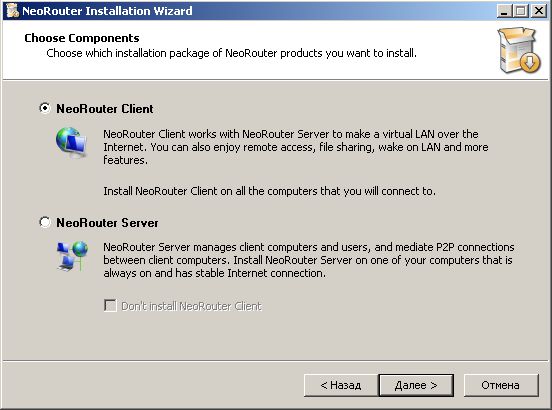The image size is (552, 410).
Task: Click the installer icon in title bar
Action: (x=13, y=11)
